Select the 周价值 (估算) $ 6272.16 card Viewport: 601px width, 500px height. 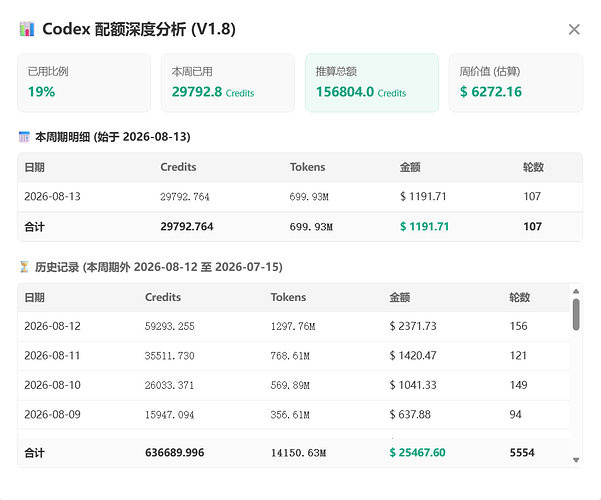tap(516, 83)
